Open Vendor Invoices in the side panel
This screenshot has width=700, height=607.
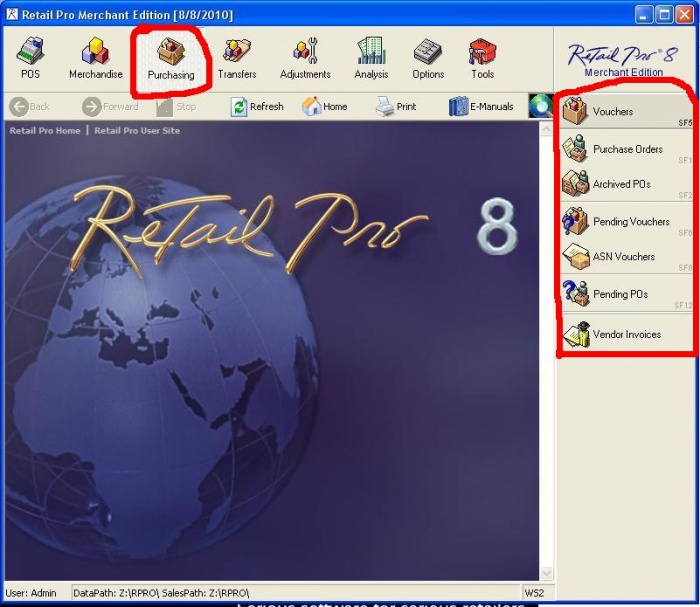[626, 334]
